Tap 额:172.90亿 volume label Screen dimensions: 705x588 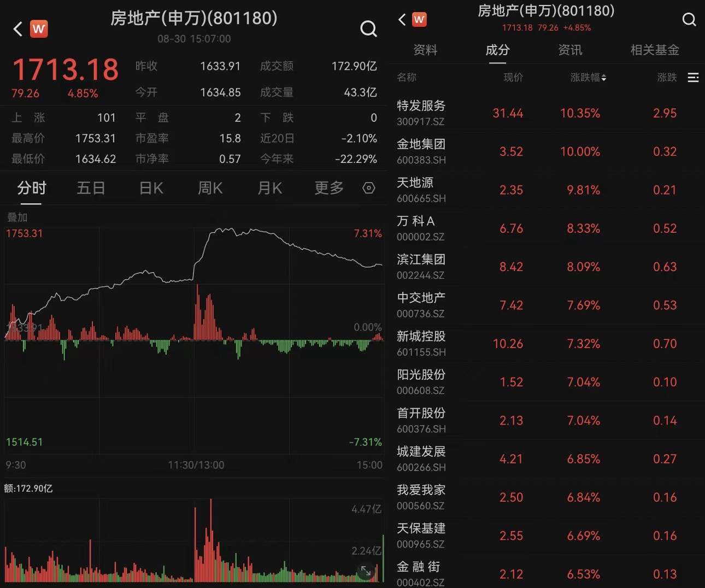point(28,489)
